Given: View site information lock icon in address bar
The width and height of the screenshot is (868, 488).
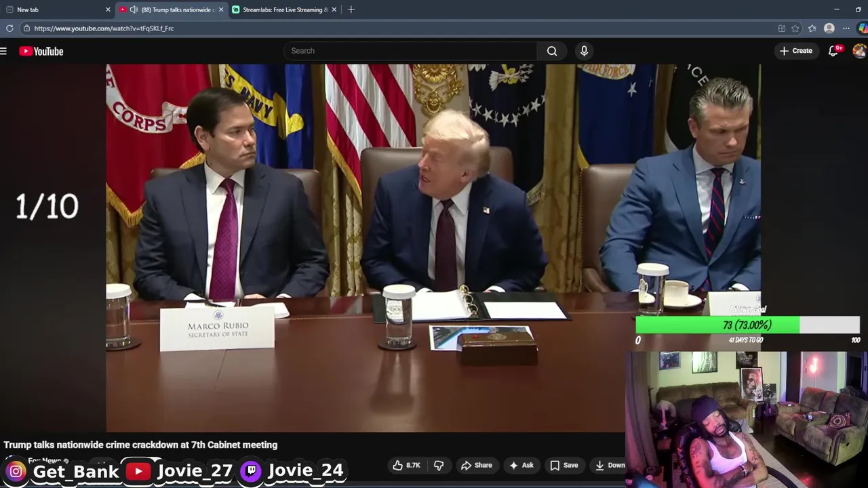Looking at the screenshot, I should click(x=26, y=28).
